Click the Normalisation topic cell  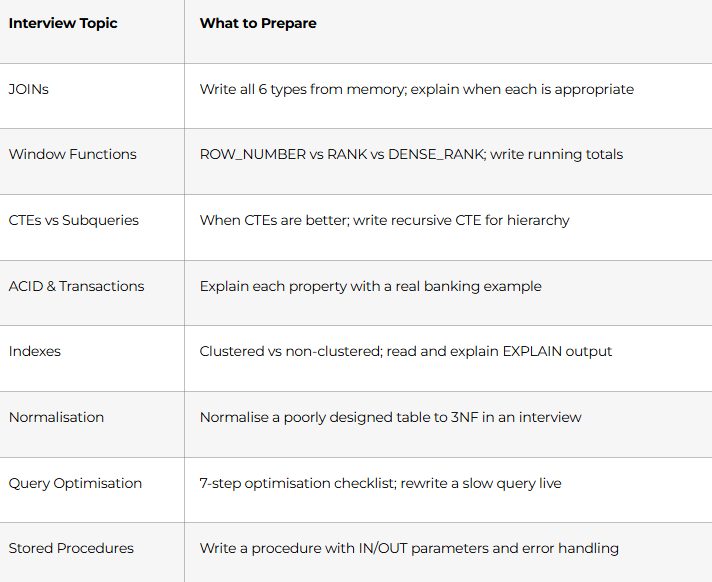pyautogui.click(x=56, y=417)
